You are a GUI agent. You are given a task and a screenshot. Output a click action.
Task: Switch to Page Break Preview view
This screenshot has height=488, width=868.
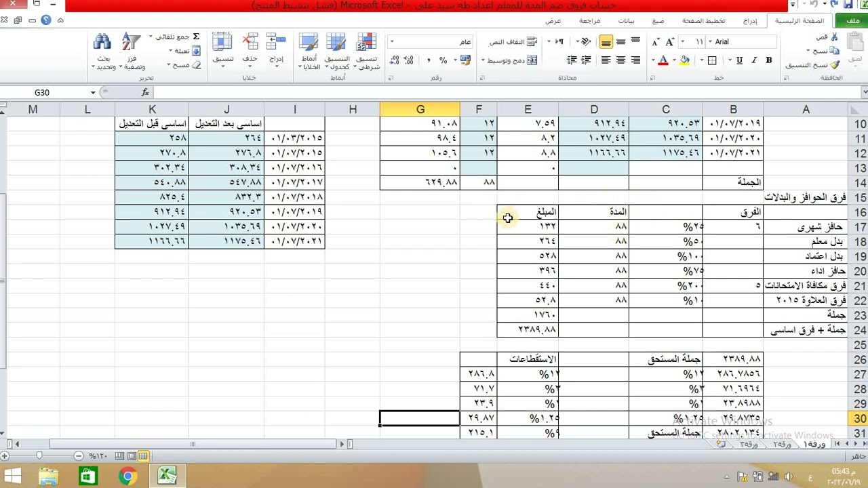coord(119,456)
